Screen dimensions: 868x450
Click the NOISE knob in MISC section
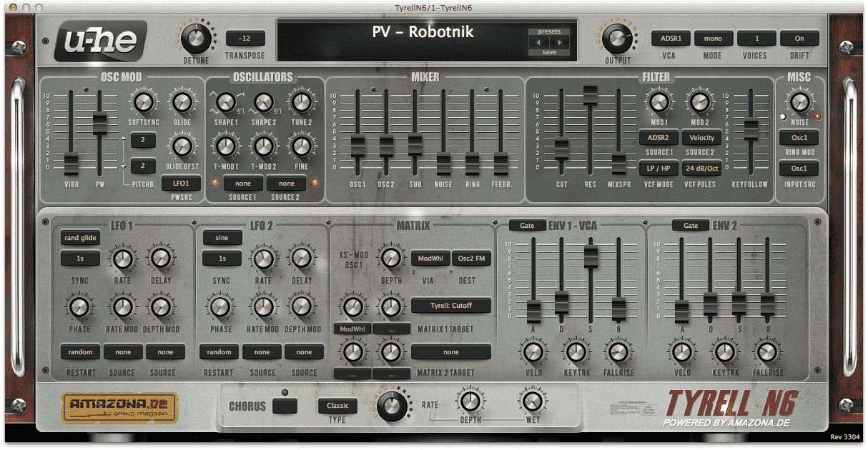coord(799,102)
